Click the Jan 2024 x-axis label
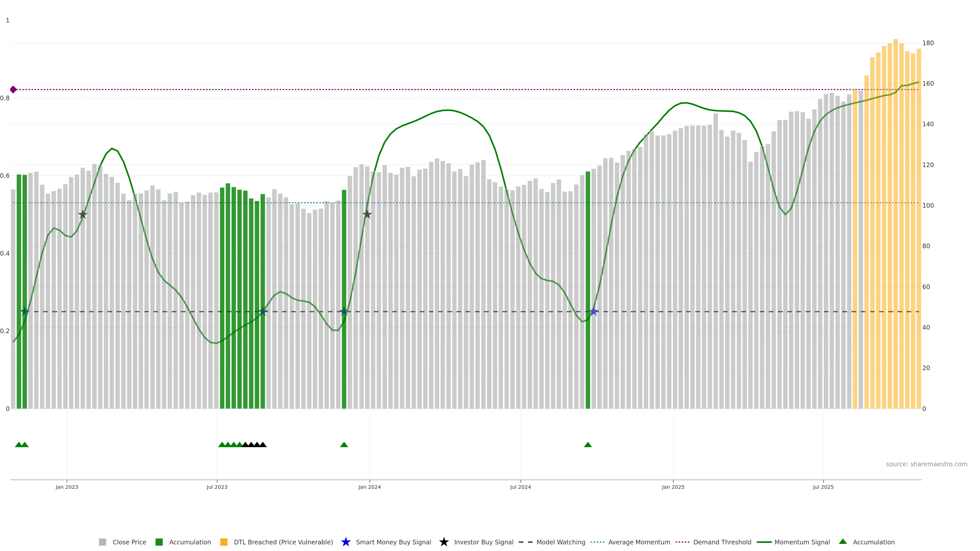Viewport: 980px width, 551px height. click(x=369, y=487)
